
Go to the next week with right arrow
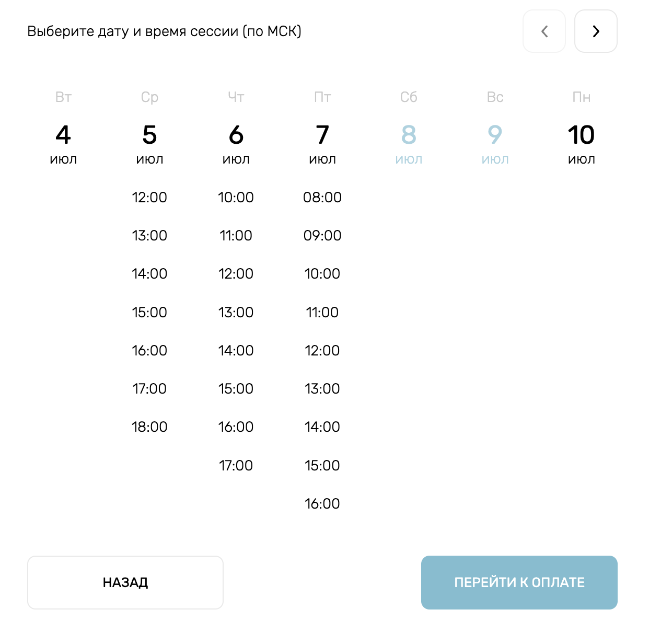pos(596,31)
